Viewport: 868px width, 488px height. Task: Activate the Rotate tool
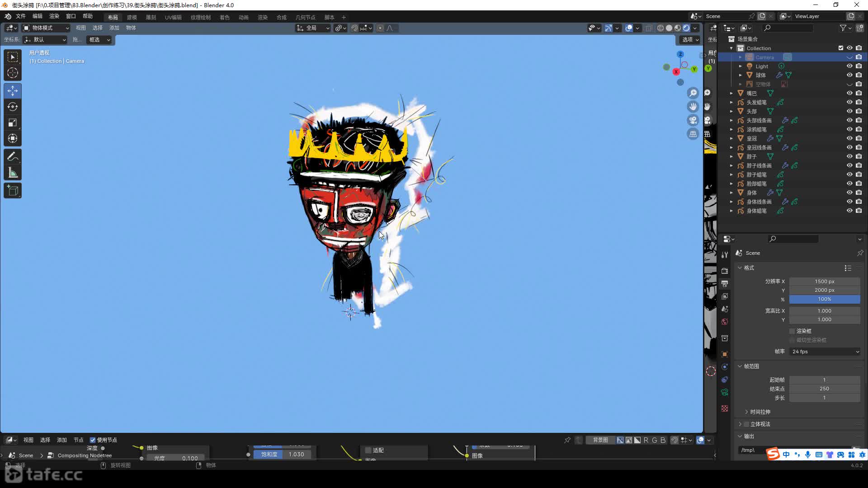[13, 107]
